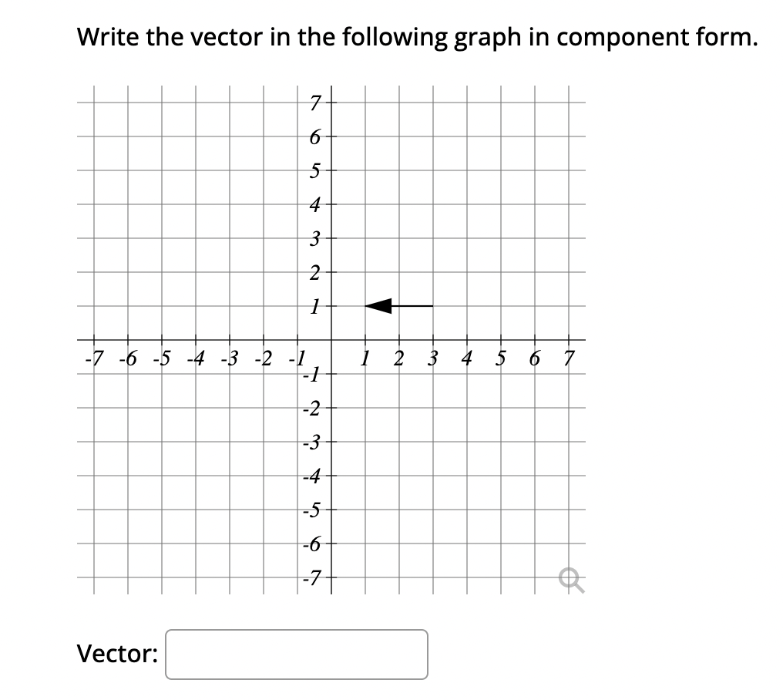The height and width of the screenshot is (700, 783).
Task: Select the number 1 on the y-axis
Action: tap(314, 306)
